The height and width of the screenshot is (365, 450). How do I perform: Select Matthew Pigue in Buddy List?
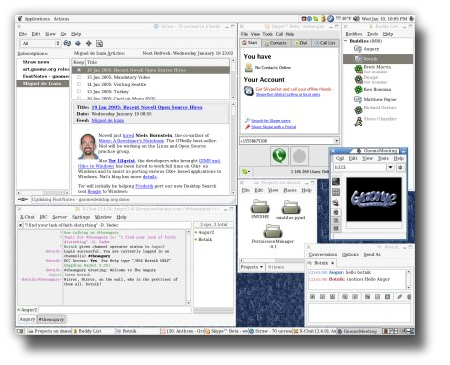point(380,99)
